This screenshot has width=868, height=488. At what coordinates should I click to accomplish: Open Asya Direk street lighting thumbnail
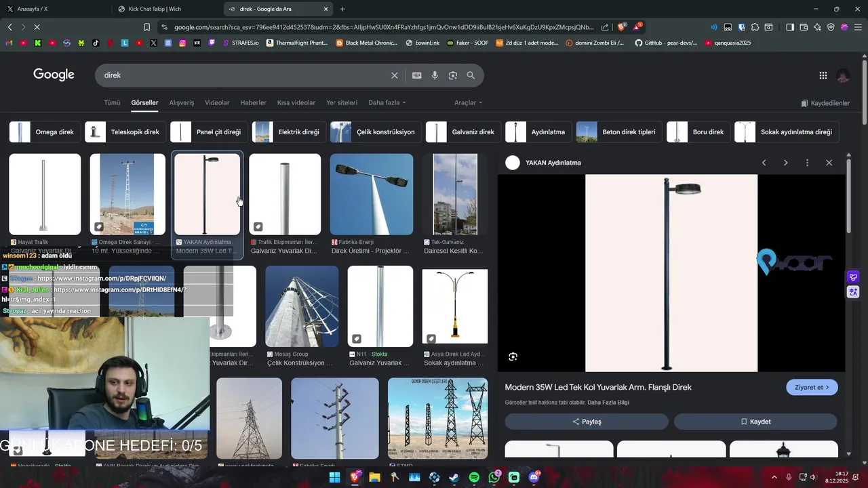point(454,306)
